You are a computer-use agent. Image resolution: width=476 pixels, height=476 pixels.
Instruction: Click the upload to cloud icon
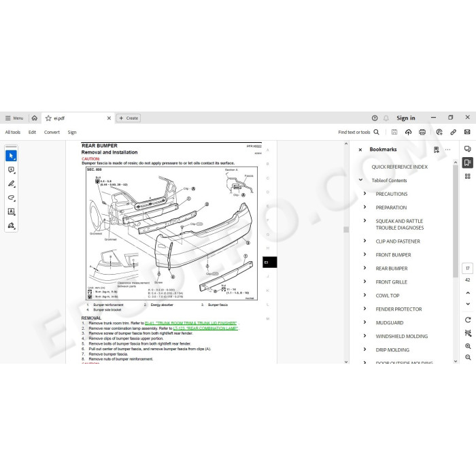(x=408, y=132)
